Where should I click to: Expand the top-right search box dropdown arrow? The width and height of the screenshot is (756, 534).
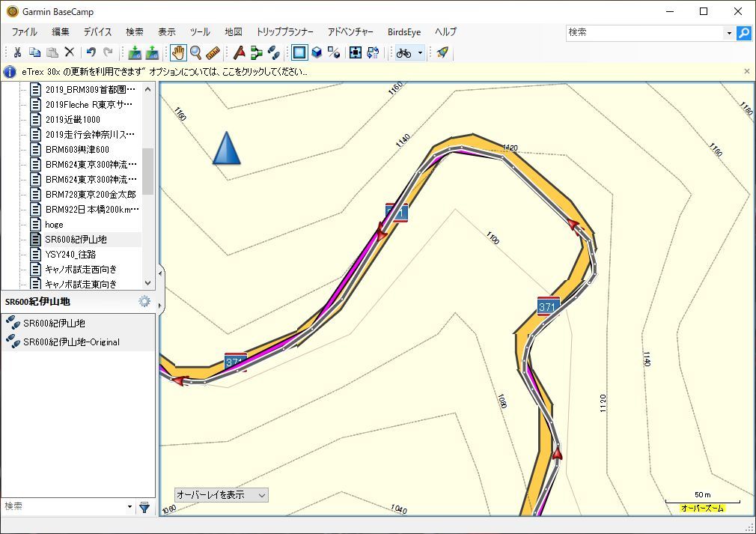[729, 33]
